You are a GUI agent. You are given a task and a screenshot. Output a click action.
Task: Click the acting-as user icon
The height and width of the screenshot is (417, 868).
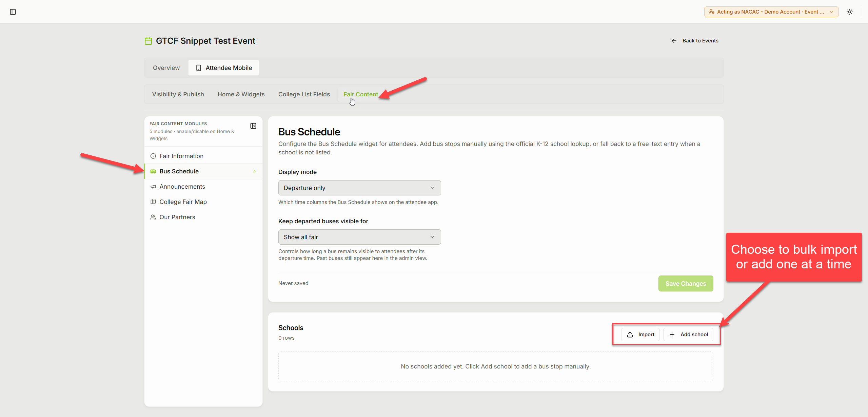pyautogui.click(x=711, y=12)
